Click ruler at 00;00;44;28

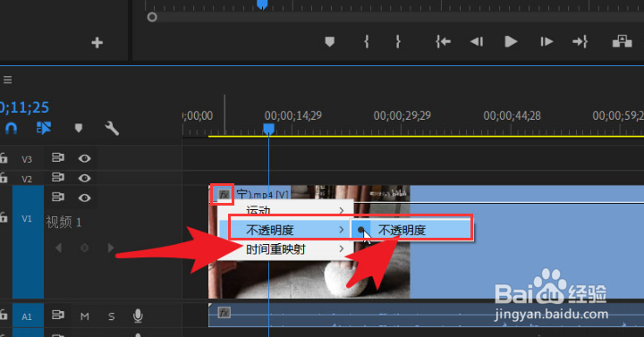512,115
